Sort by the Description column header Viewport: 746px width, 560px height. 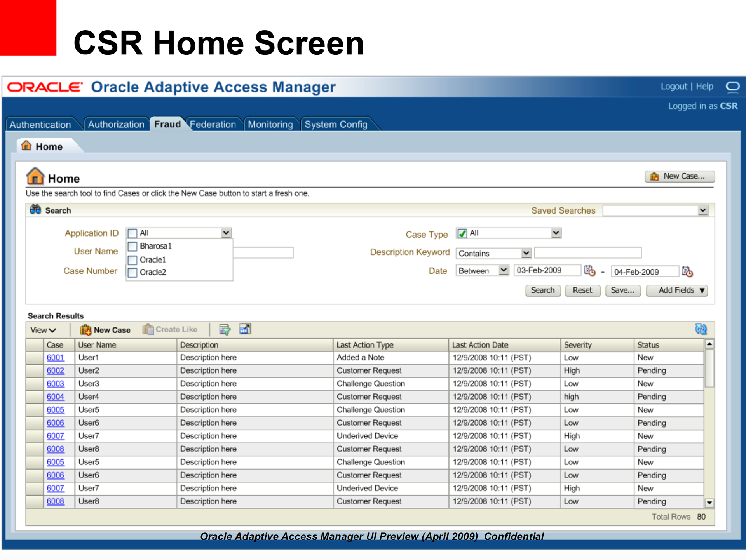(255, 345)
